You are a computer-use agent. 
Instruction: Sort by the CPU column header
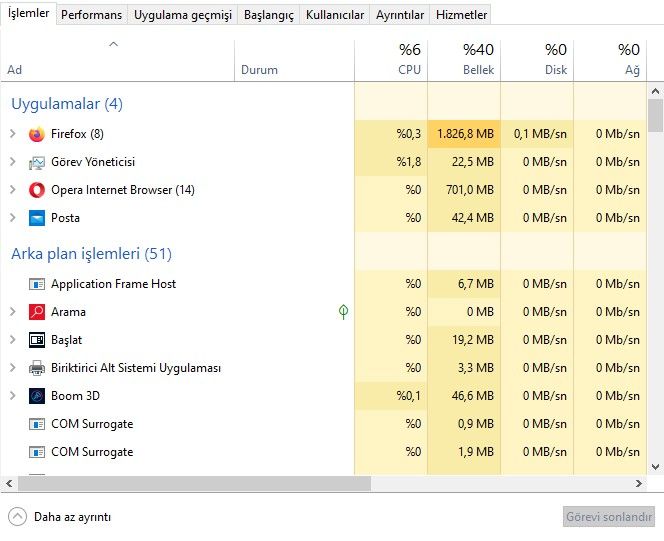click(409, 60)
